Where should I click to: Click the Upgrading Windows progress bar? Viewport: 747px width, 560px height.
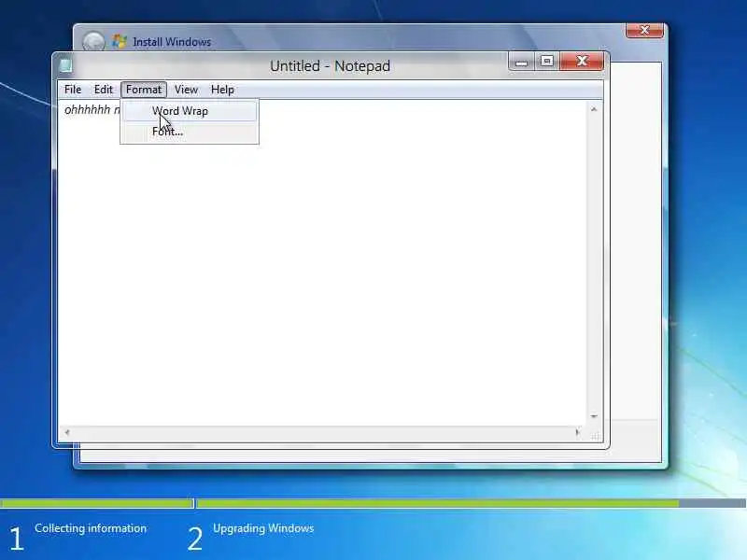472,503
